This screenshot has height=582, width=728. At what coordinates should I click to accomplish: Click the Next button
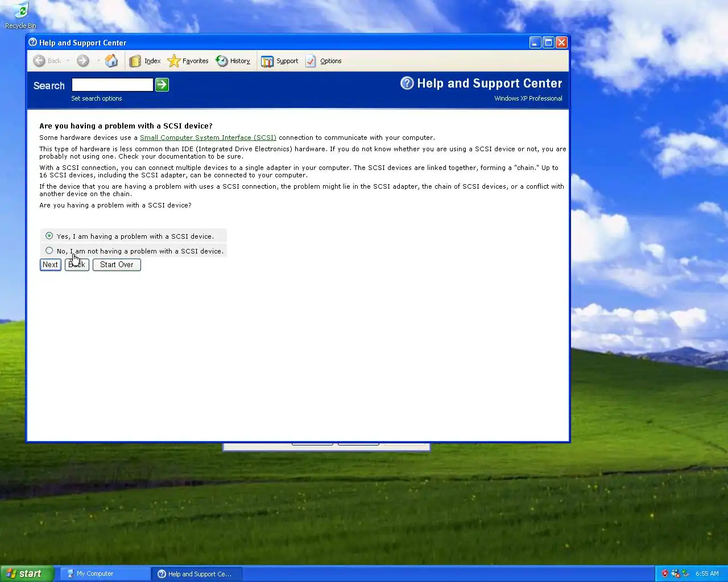(x=51, y=265)
